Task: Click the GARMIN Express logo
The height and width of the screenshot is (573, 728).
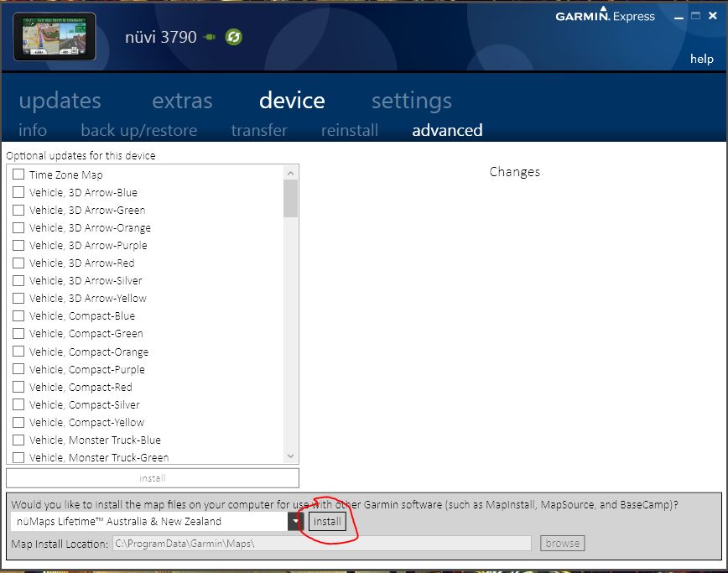Action: [605, 15]
